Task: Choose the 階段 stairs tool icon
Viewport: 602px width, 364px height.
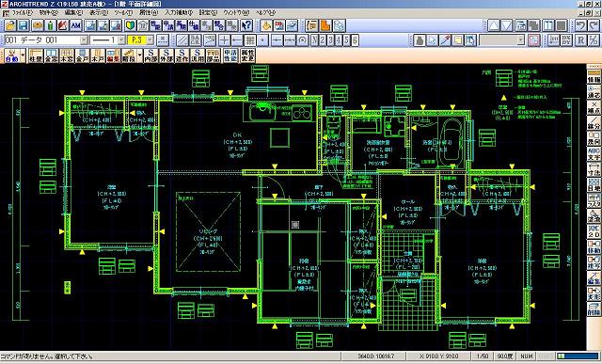Action: [129, 55]
